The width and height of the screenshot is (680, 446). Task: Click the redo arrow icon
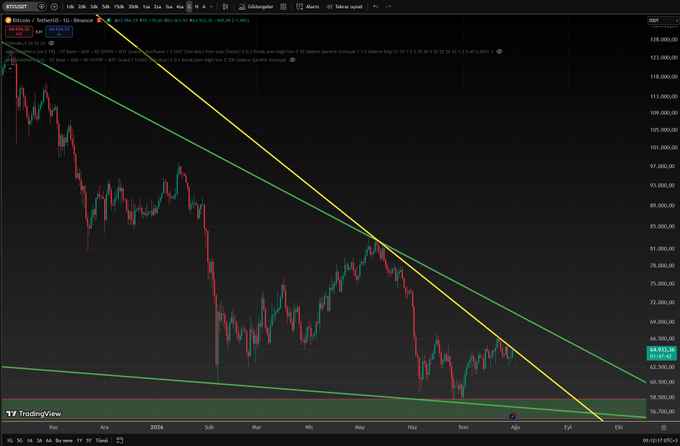pos(389,7)
